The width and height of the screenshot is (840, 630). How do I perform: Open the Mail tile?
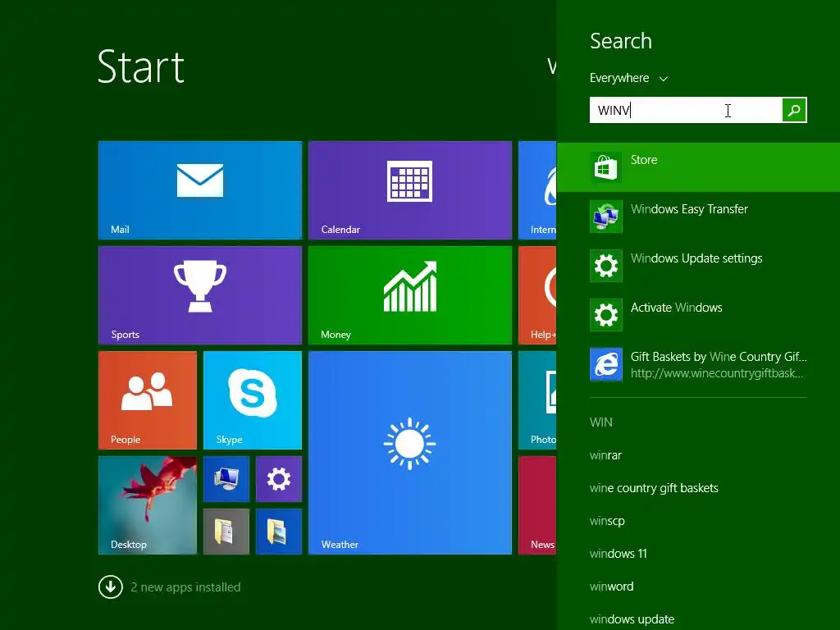200,190
